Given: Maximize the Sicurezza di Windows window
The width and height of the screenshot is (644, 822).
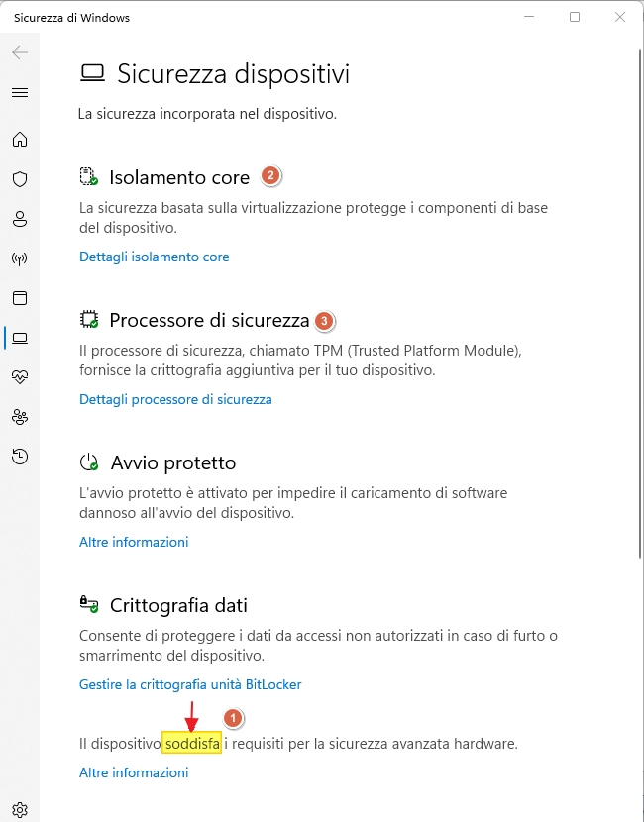Looking at the screenshot, I should 575,17.
